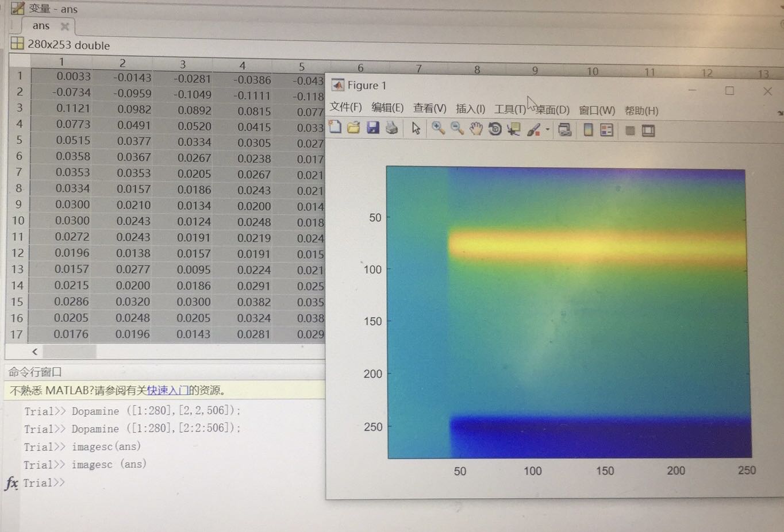Click cell with value 0.0982

point(134,109)
